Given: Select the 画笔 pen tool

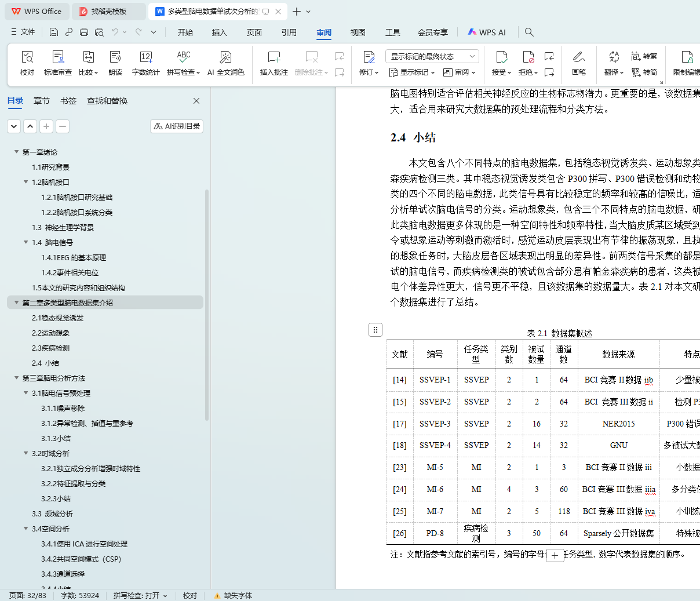Looking at the screenshot, I should tap(578, 63).
